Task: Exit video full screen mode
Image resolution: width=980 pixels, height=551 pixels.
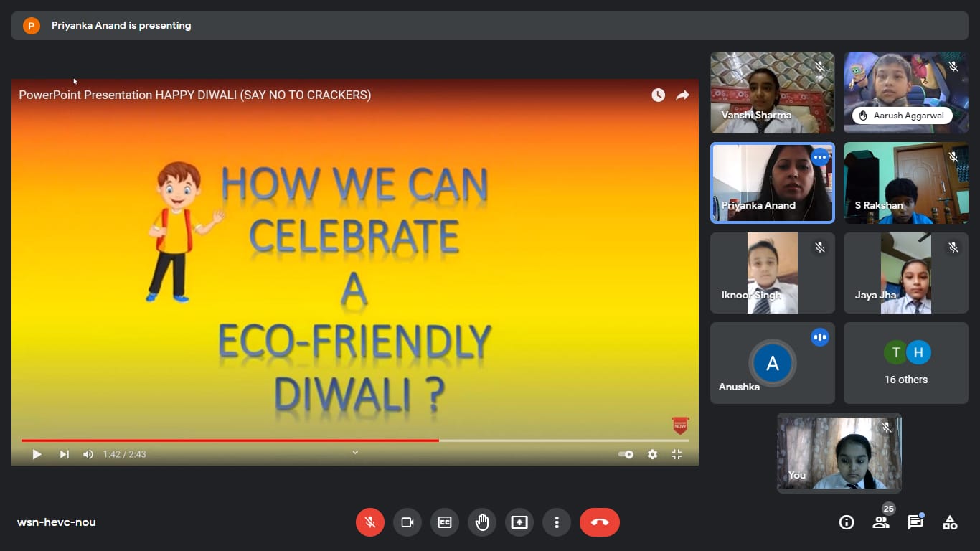Action: coord(677,454)
